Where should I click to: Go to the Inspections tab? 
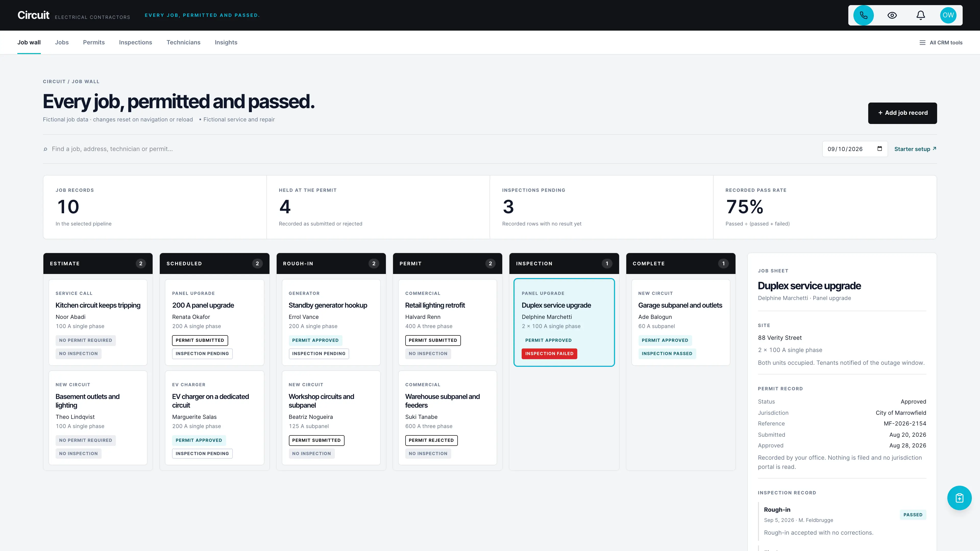coord(136,43)
